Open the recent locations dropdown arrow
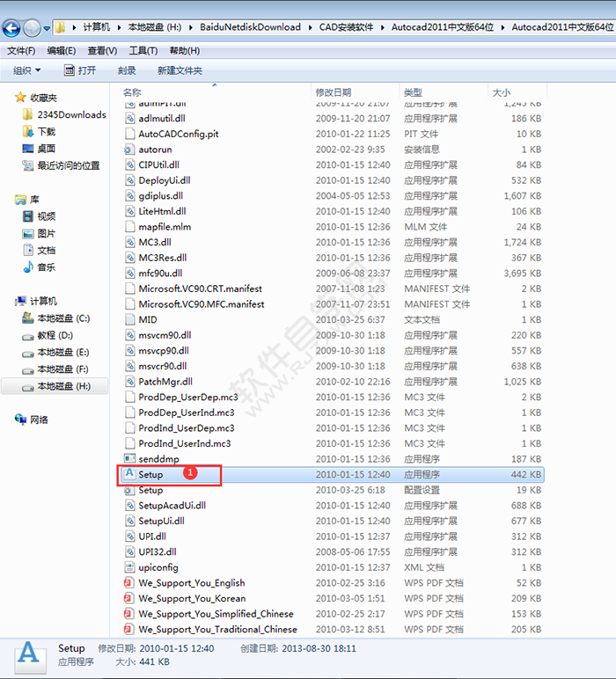 (47, 29)
